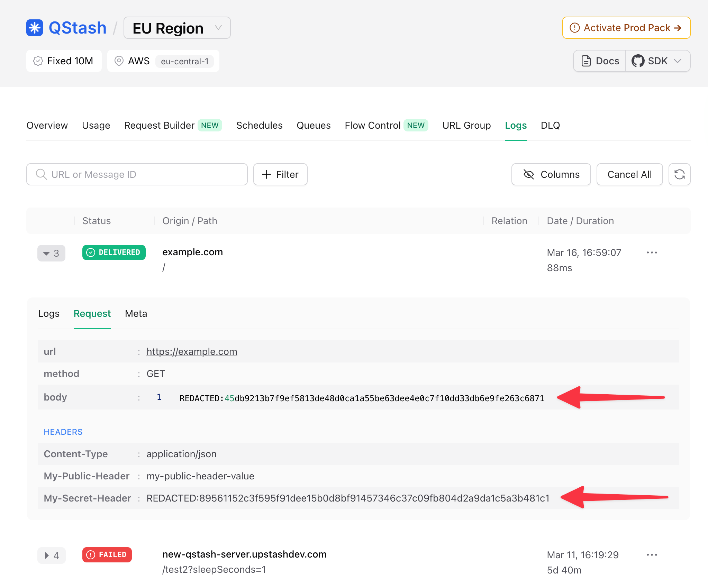Click the Mar 11, 16:19:29 date
This screenshot has height=588, width=708.
pyautogui.click(x=583, y=555)
